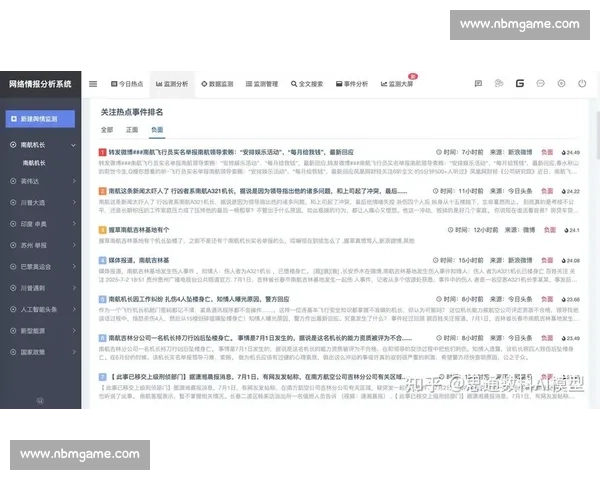
Task: Click the power logout icon
Action: click(582, 83)
